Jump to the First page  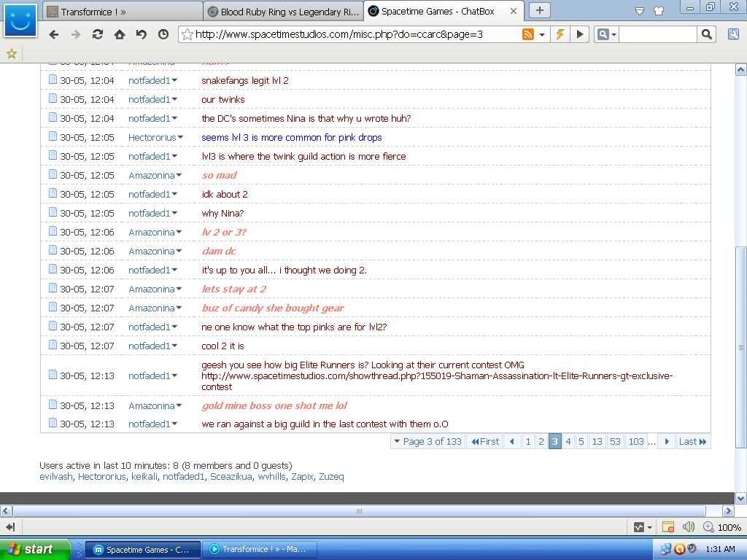pyautogui.click(x=485, y=441)
